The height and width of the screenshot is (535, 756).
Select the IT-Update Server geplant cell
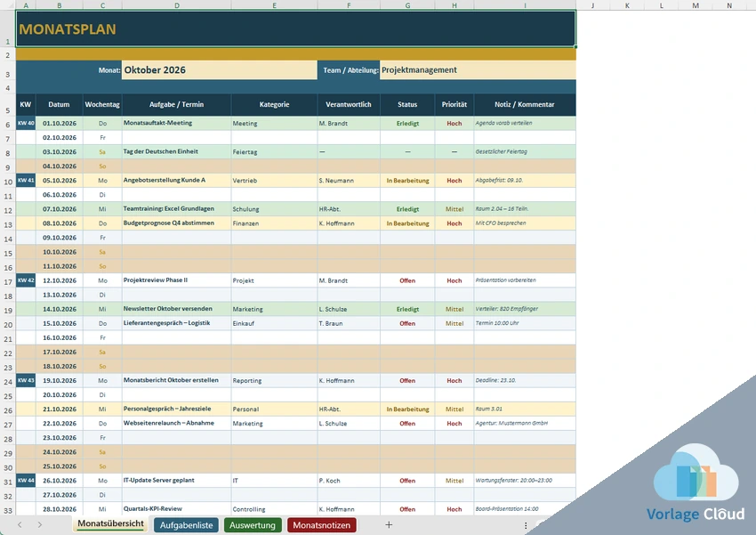coord(176,481)
